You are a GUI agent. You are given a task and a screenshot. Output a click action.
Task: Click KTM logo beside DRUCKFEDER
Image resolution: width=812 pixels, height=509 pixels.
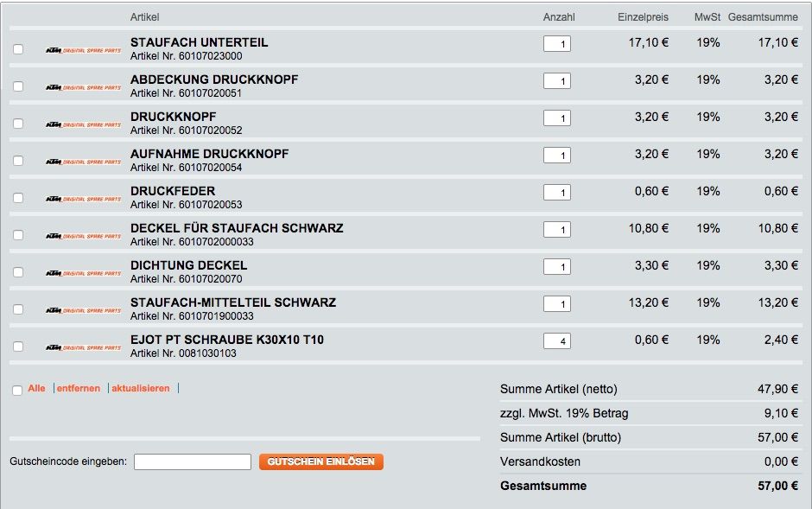[83, 199]
